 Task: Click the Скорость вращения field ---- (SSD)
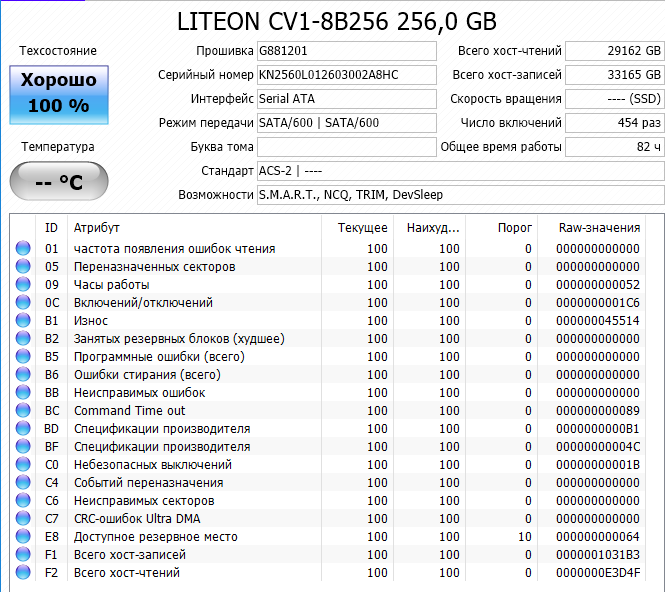(x=615, y=99)
